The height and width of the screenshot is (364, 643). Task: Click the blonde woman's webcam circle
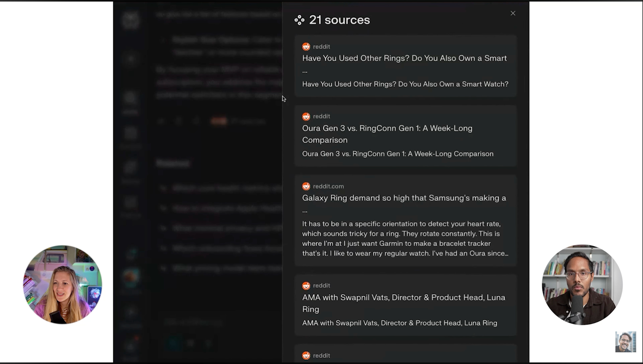62,284
